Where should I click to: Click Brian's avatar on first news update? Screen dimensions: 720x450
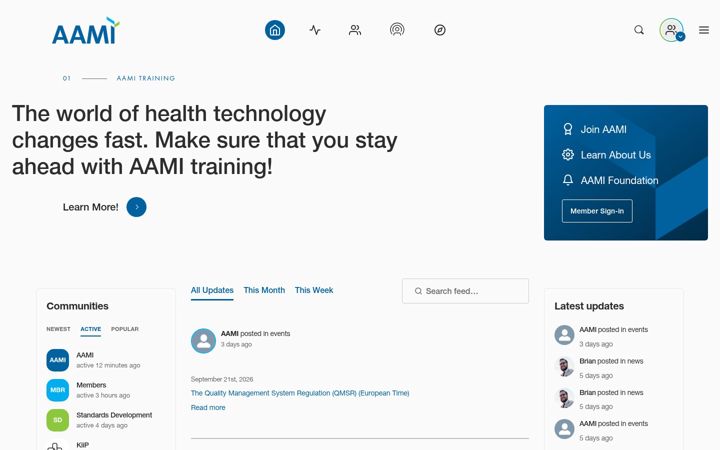564,366
